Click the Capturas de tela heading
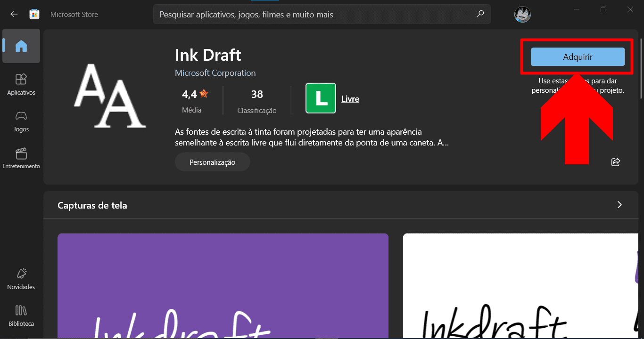 pos(92,205)
